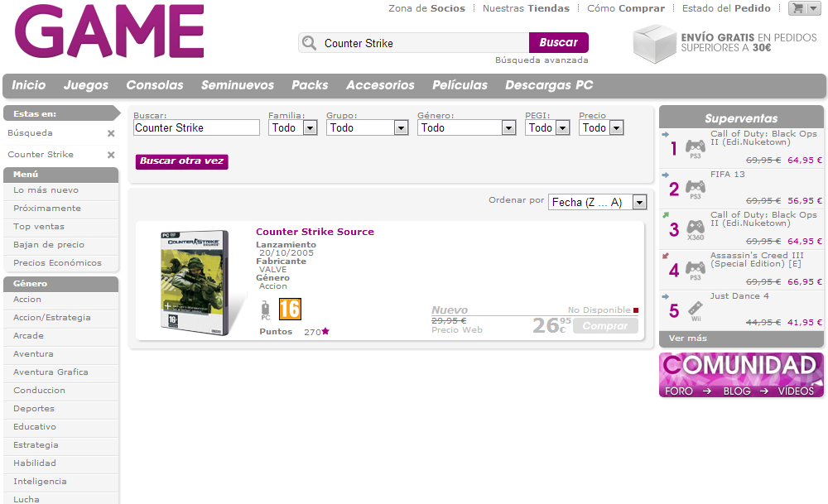Click the Counter Strike Source cover thumbnail
This screenshot has width=828, height=504.
pos(193,282)
